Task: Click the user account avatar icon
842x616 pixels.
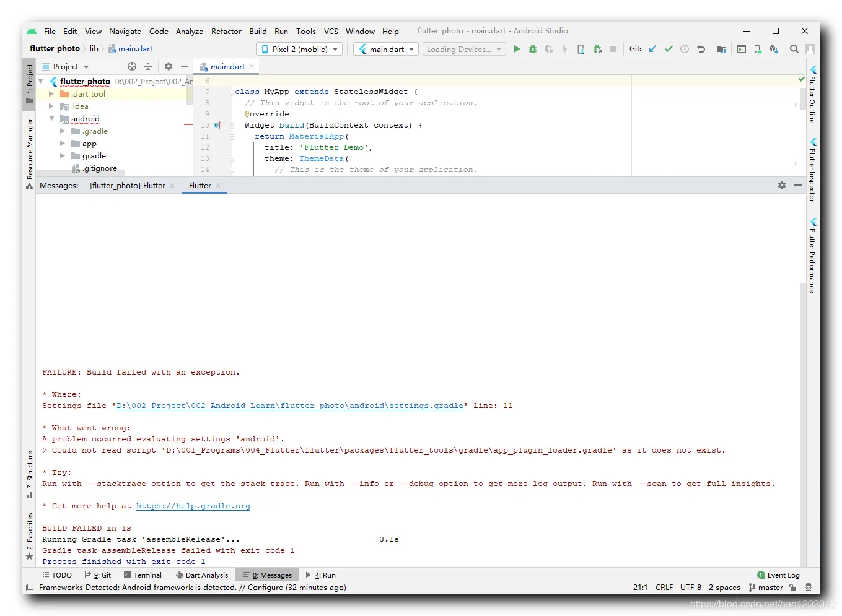Action: click(x=810, y=49)
